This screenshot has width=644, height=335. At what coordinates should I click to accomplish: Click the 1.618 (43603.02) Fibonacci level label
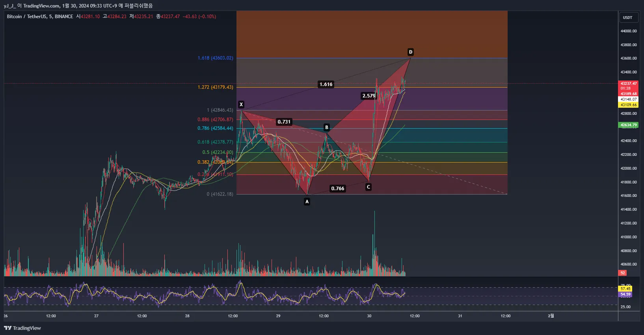[x=215, y=58]
